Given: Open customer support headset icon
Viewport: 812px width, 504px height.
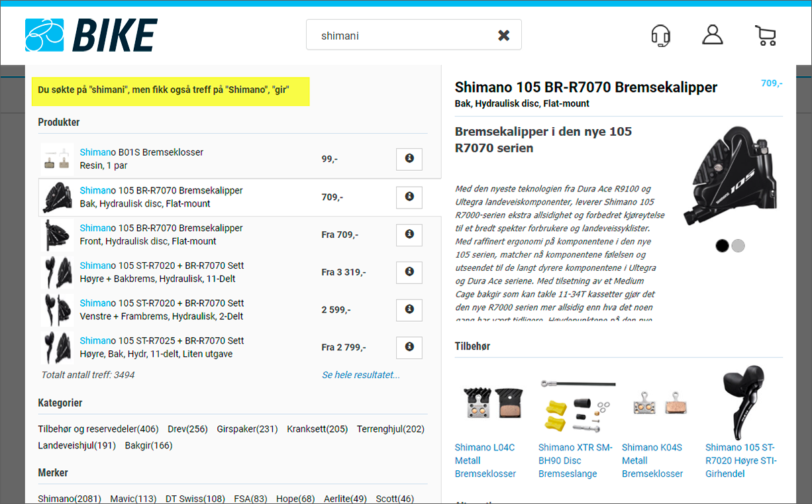Looking at the screenshot, I should click(x=660, y=35).
